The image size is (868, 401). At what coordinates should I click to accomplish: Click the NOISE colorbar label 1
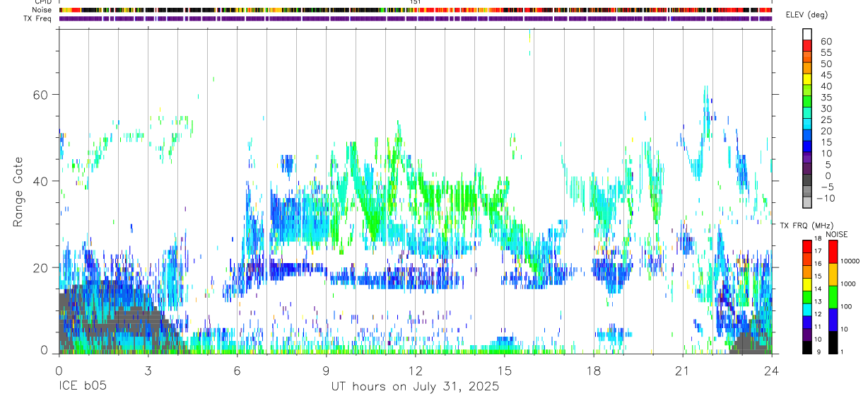pos(842,351)
